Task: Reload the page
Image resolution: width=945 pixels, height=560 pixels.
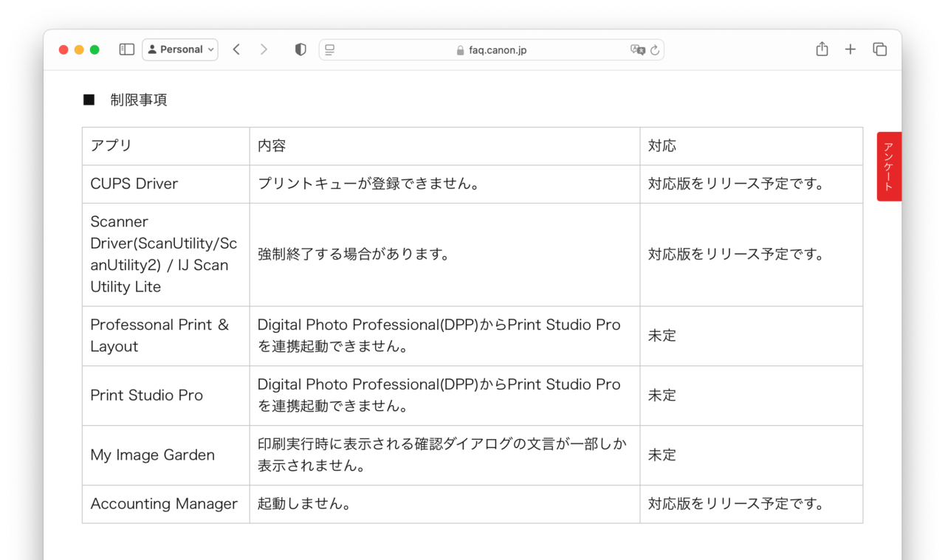Action: point(655,50)
